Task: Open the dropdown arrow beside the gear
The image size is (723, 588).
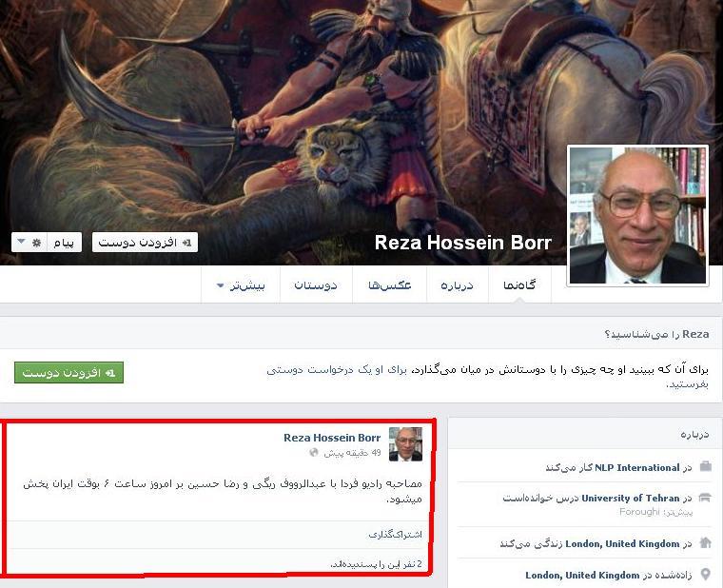Action: pyautogui.click(x=21, y=242)
